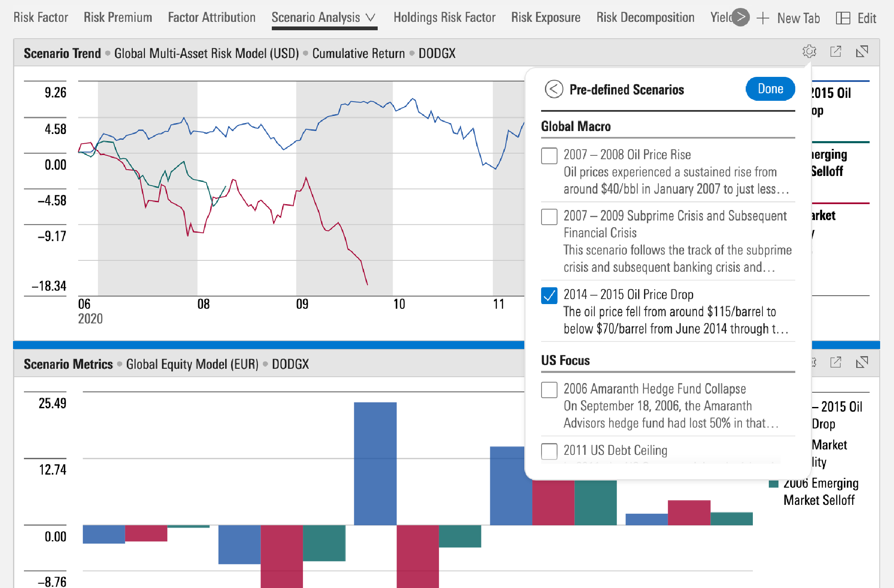Enable 2007 – 2009 Subprime Crisis scenario
894x588 pixels.
point(549,217)
